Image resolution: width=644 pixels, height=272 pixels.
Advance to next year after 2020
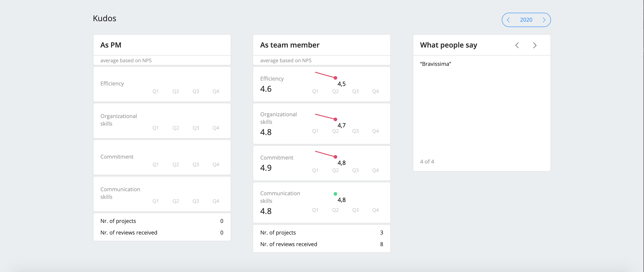tap(544, 20)
